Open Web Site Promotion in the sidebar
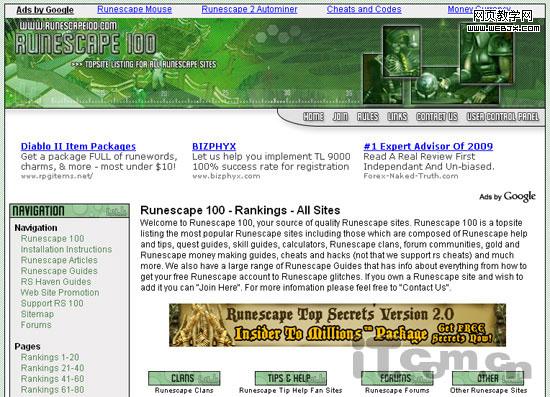This screenshot has width=550, height=397. click(60, 292)
